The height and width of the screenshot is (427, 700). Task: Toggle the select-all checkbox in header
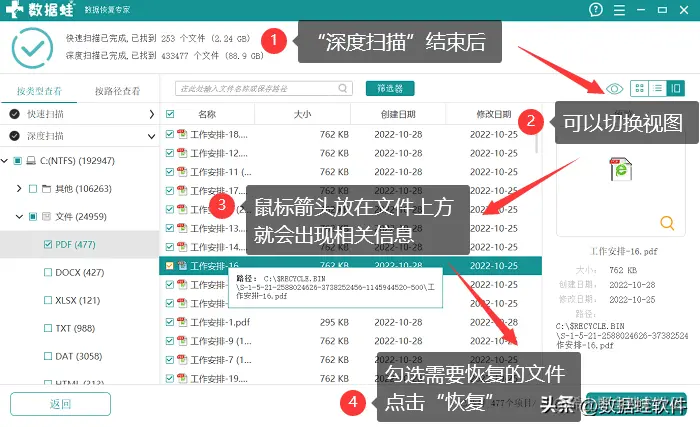pos(170,114)
